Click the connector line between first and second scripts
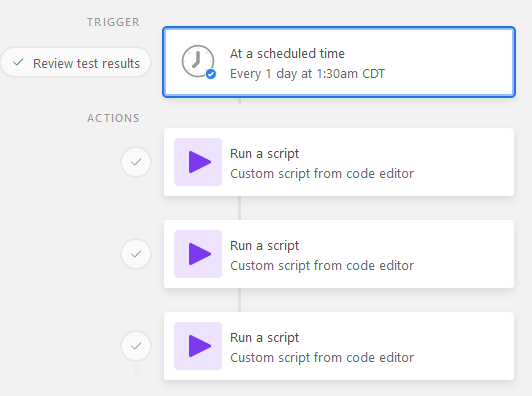532x396 pixels. click(240, 208)
